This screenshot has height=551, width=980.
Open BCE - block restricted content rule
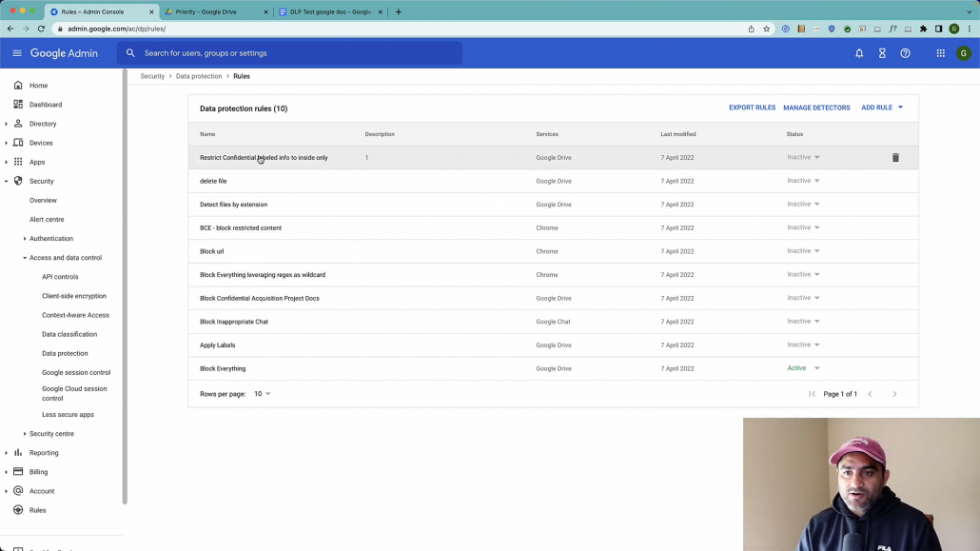pyautogui.click(x=241, y=227)
